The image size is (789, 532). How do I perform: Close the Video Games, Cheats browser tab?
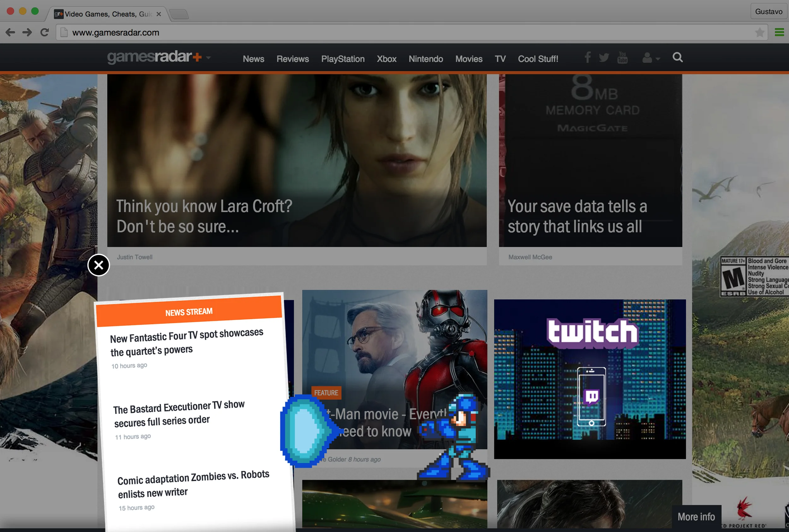[x=158, y=14]
